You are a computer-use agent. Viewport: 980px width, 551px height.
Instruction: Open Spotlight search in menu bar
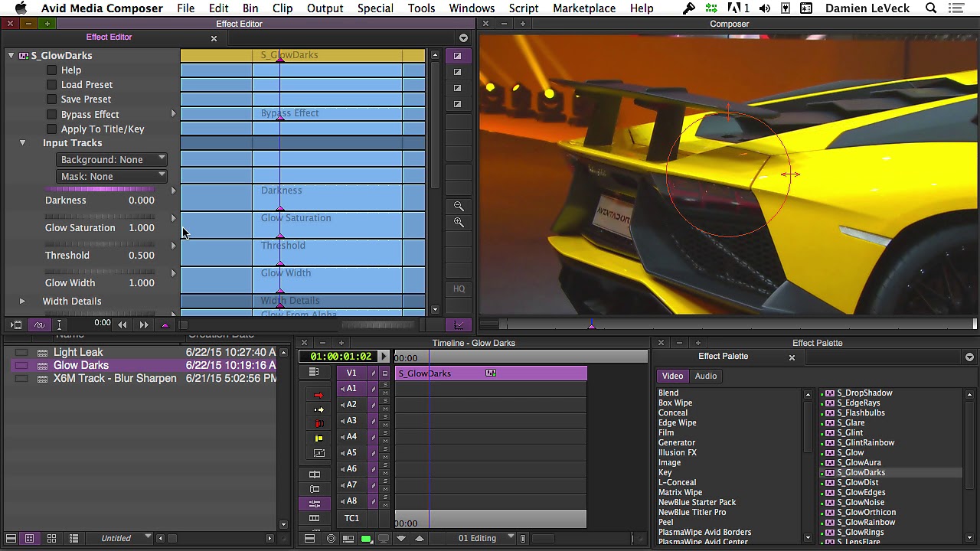point(931,8)
